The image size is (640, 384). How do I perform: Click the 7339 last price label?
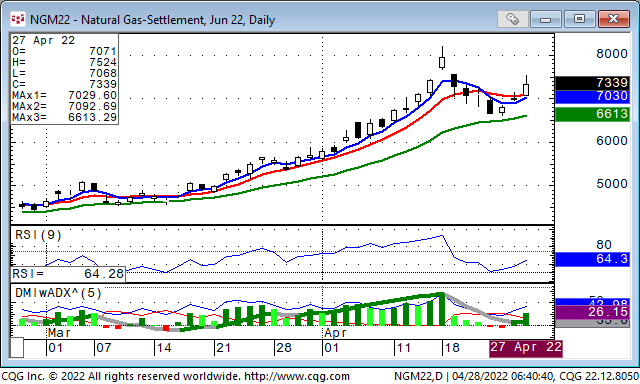tap(592, 83)
